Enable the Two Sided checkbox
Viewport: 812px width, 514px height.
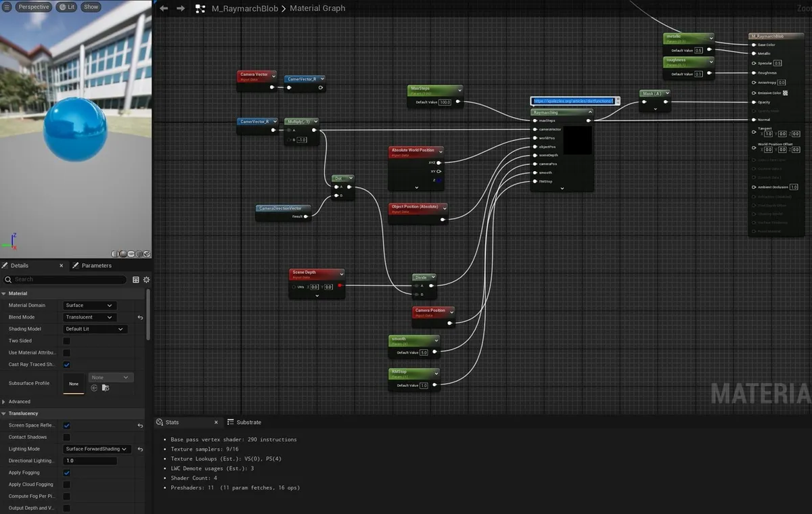point(65,340)
